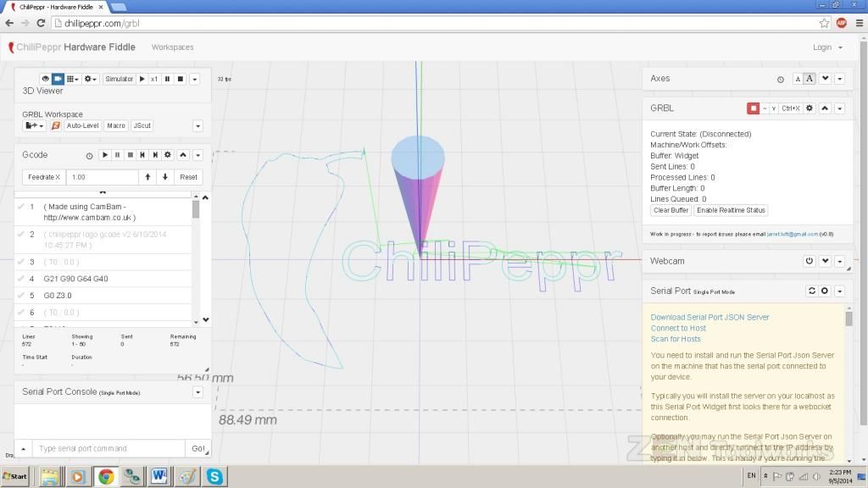Open the Login menu
868x488 pixels.
pyautogui.click(x=826, y=47)
